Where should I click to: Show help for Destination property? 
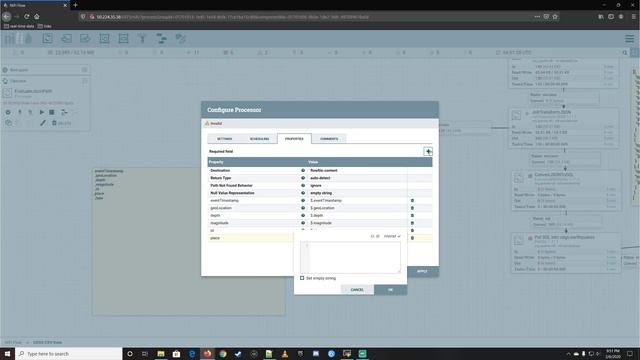pos(303,170)
